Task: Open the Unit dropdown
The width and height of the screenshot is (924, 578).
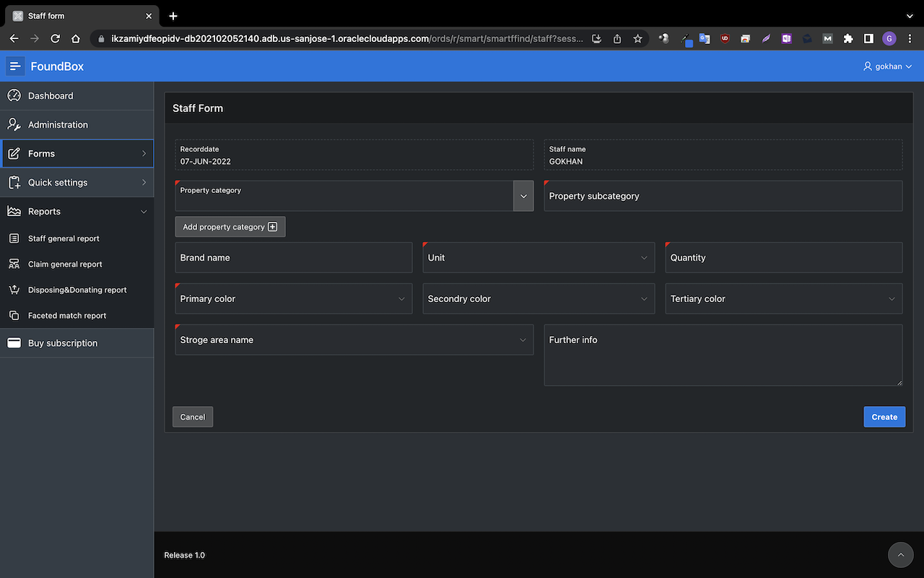Action: [539, 258]
